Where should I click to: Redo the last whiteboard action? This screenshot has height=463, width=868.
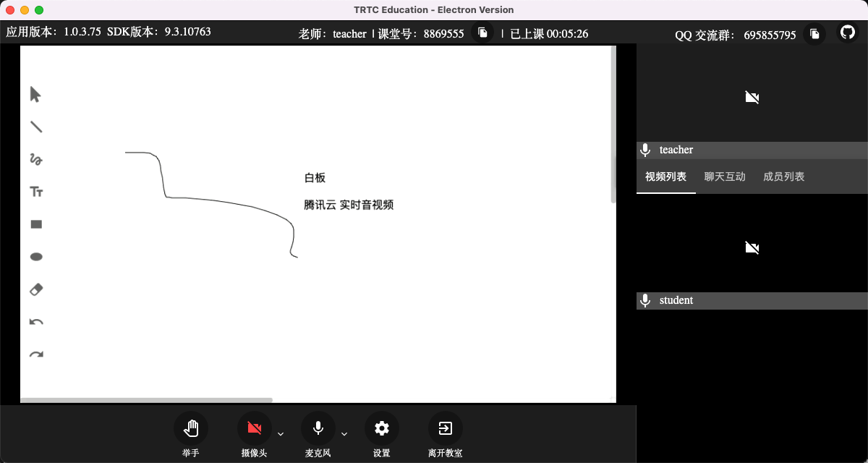pos(36,354)
